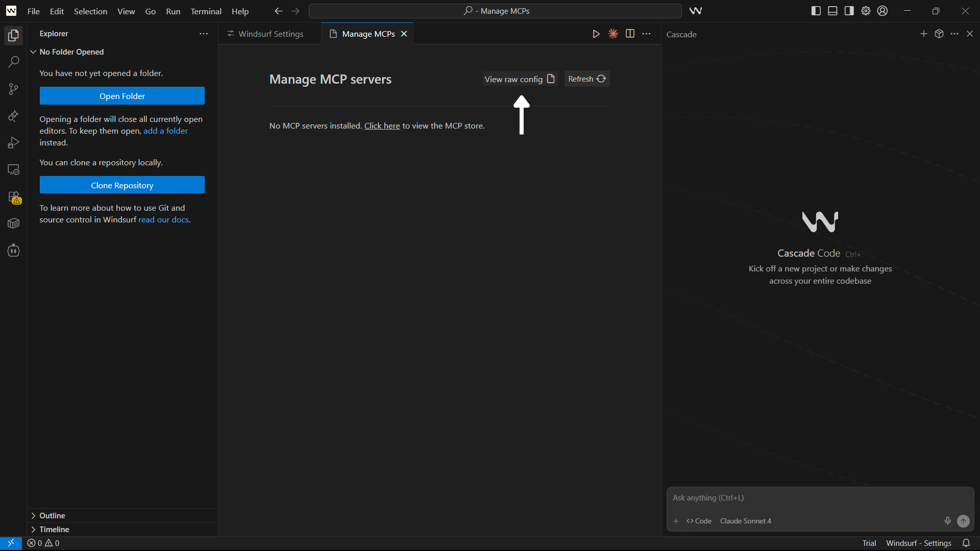
Task: Open the View menu
Action: click(126, 11)
